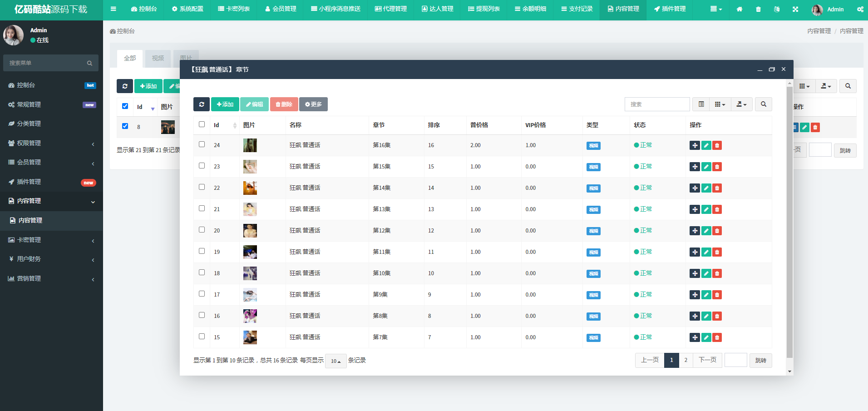Open 会员管理 in the top navigation

click(x=281, y=9)
